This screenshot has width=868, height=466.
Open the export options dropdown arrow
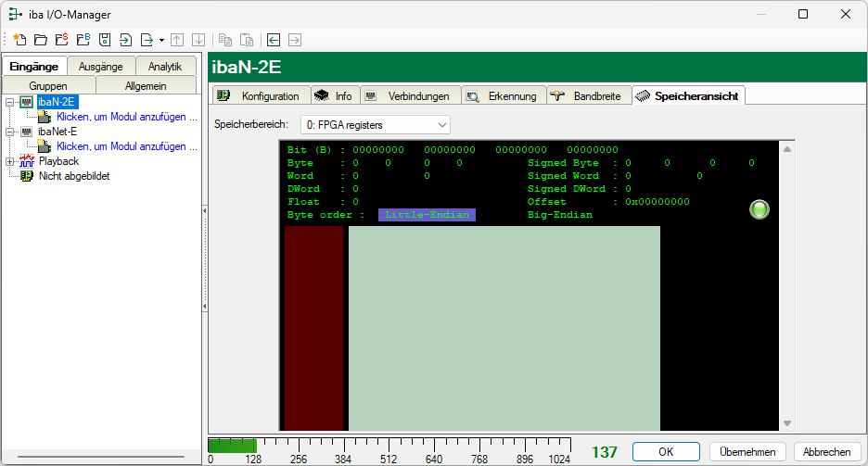(161, 41)
